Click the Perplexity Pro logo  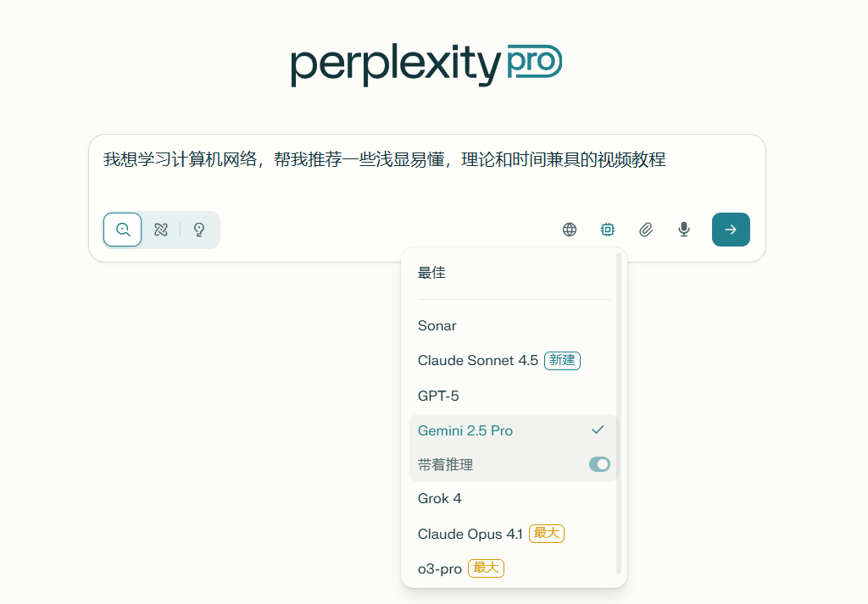click(426, 64)
